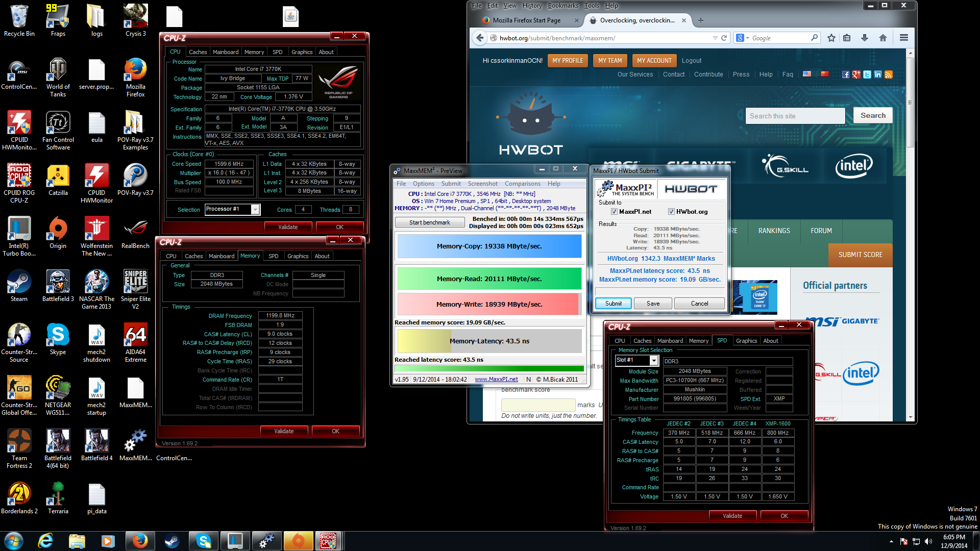980x551 pixels.
Task: Open CPUID HWMonitor desktop shortcut
Action: (96, 183)
